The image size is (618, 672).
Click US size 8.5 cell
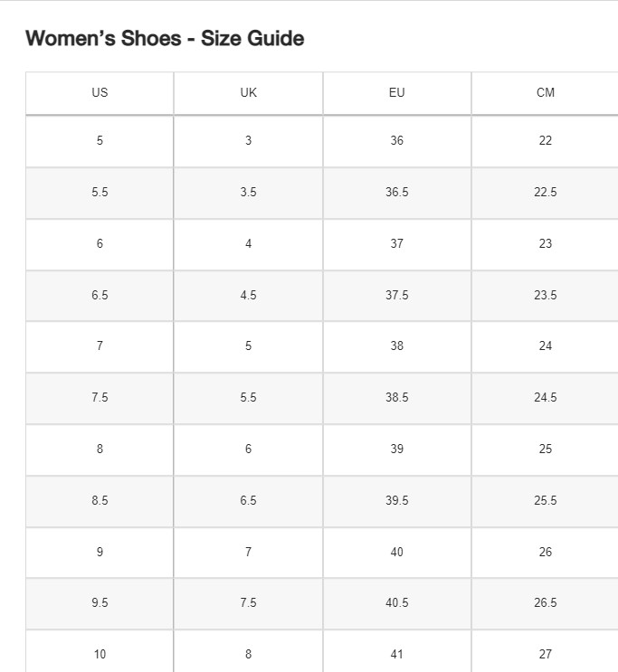point(100,501)
